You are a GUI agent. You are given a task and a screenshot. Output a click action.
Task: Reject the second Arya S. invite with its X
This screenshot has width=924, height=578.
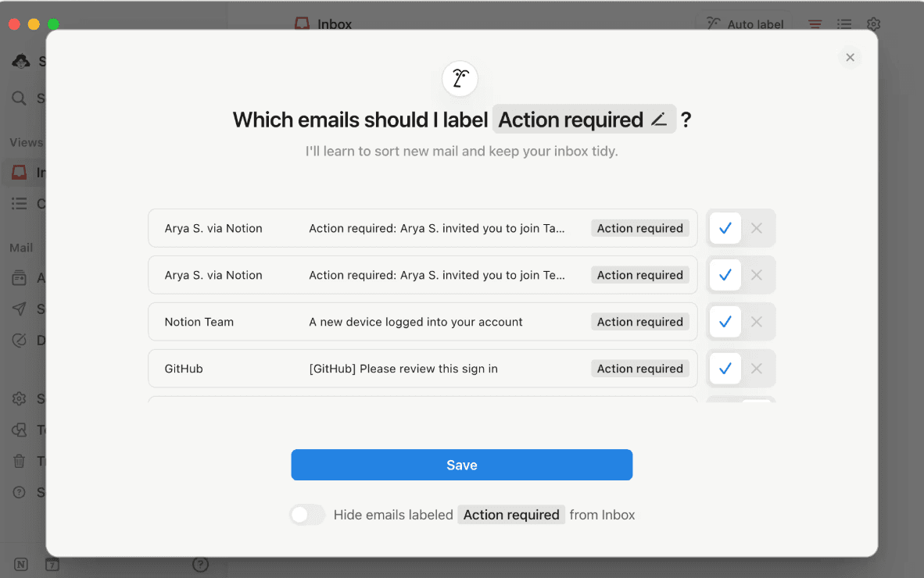point(754,274)
